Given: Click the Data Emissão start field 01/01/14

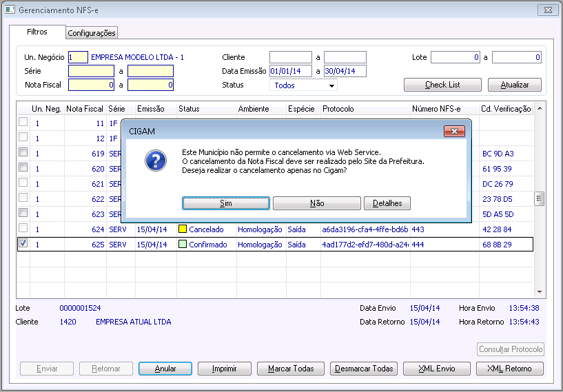Looking at the screenshot, I should [291, 71].
